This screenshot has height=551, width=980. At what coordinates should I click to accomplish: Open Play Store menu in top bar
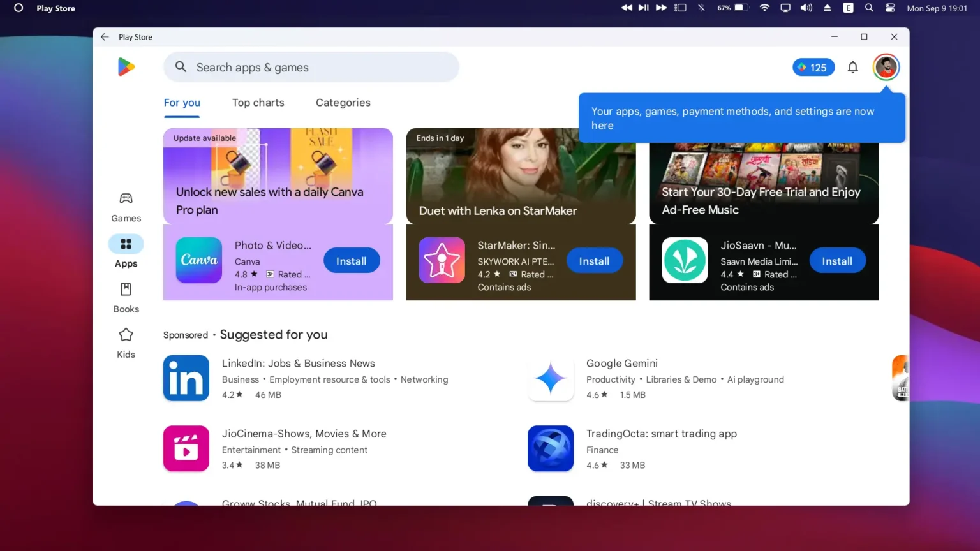56,8
